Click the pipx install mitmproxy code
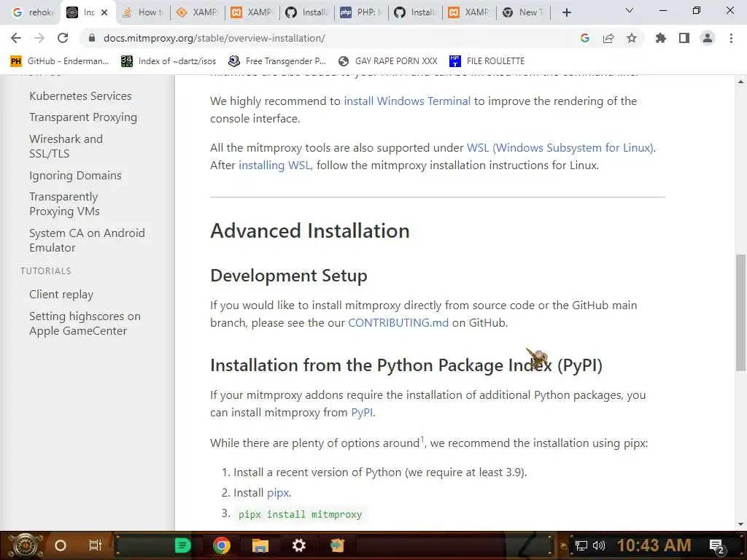The height and width of the screenshot is (560, 747). click(300, 514)
